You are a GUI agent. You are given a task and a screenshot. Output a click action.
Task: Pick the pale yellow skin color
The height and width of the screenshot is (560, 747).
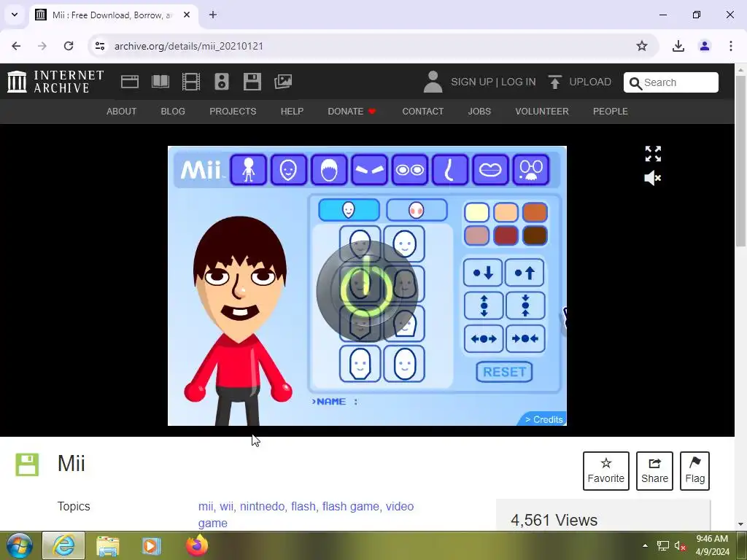pyautogui.click(x=476, y=212)
